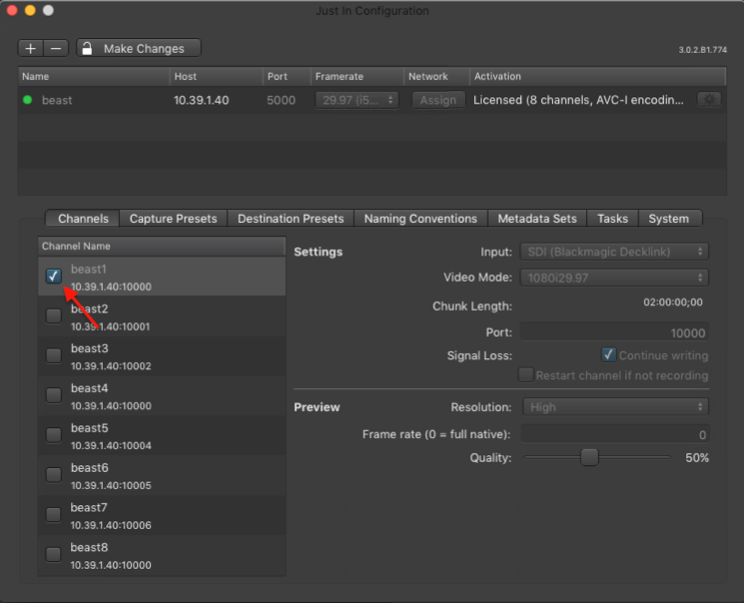Enable the beast3 channel checkbox
Image resolution: width=744 pixels, height=603 pixels.
click(x=54, y=355)
